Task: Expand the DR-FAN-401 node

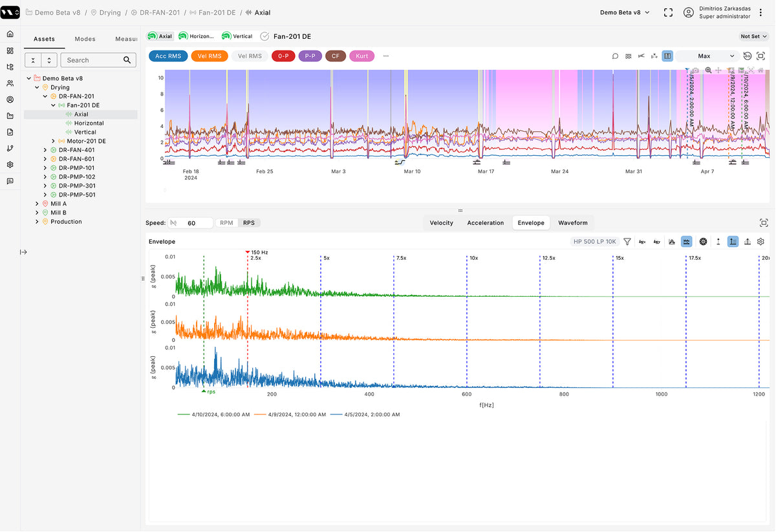Action: (45, 150)
